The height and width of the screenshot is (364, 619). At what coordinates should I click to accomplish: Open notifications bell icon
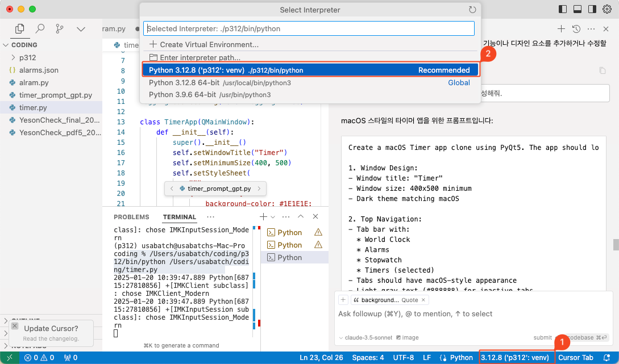606,358
